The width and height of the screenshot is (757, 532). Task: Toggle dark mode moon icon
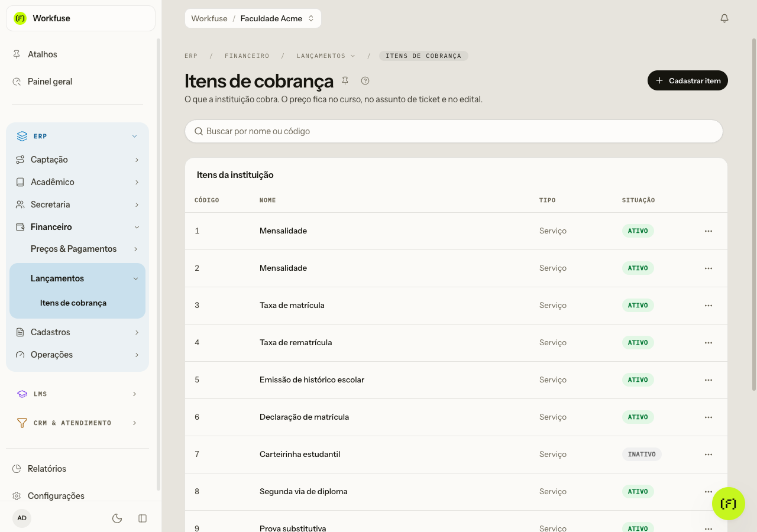tap(117, 518)
